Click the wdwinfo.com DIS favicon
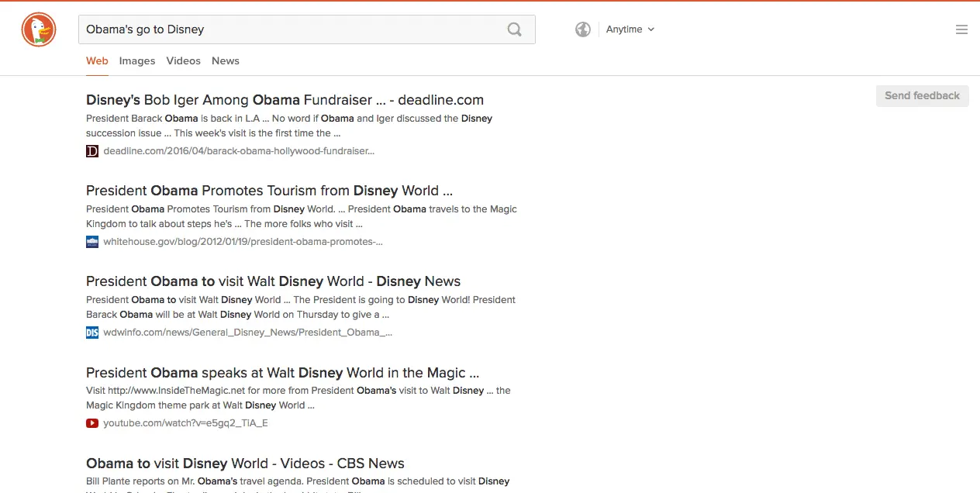 (x=92, y=333)
